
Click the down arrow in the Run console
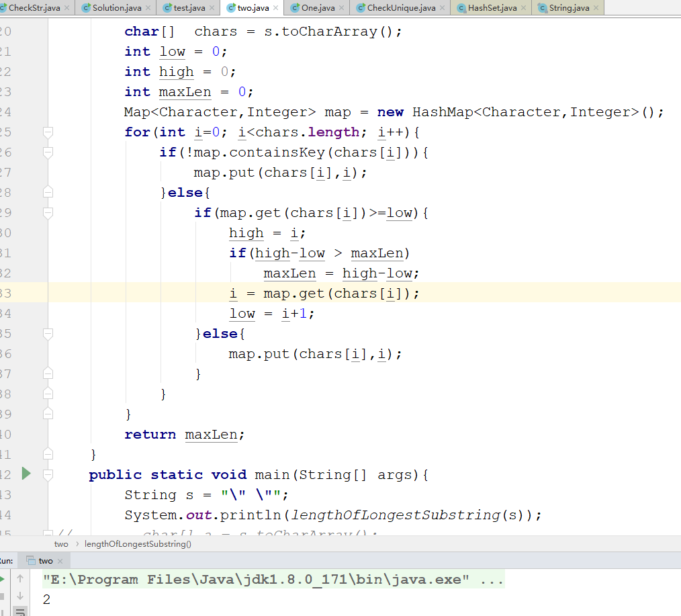click(x=20, y=596)
